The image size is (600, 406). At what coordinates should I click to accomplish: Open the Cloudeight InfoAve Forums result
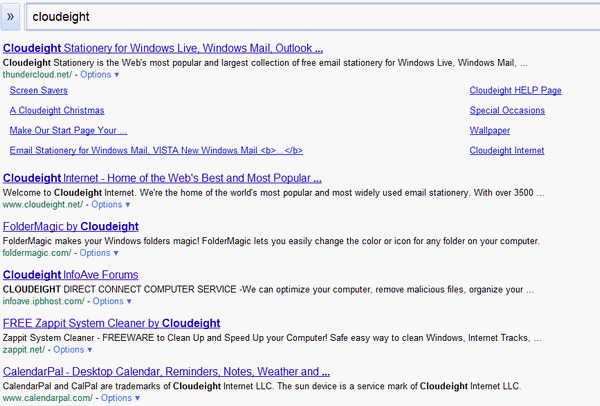[70, 275]
